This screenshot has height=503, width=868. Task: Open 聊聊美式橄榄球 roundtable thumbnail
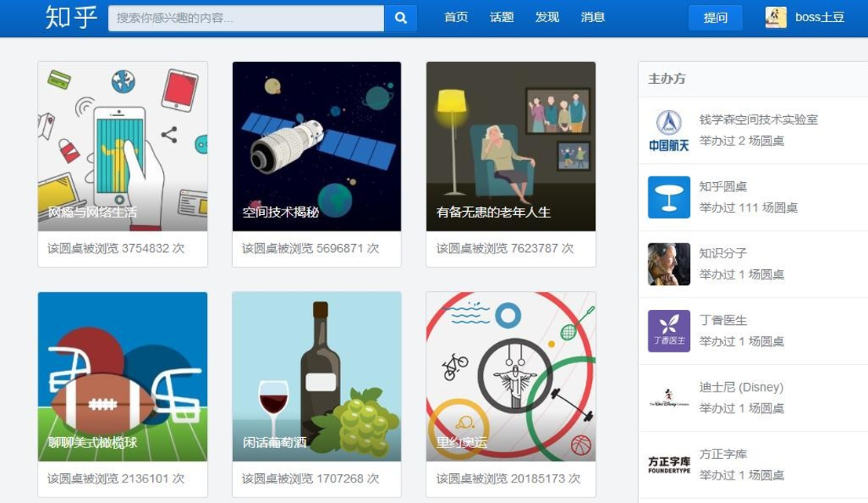(x=123, y=377)
